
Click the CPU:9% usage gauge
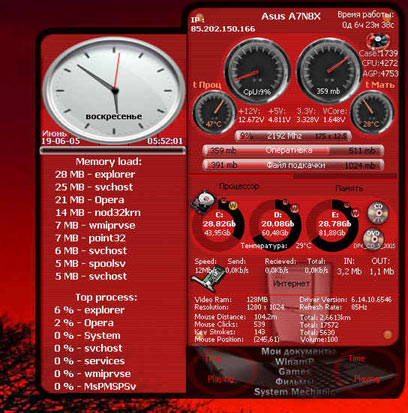(257, 70)
